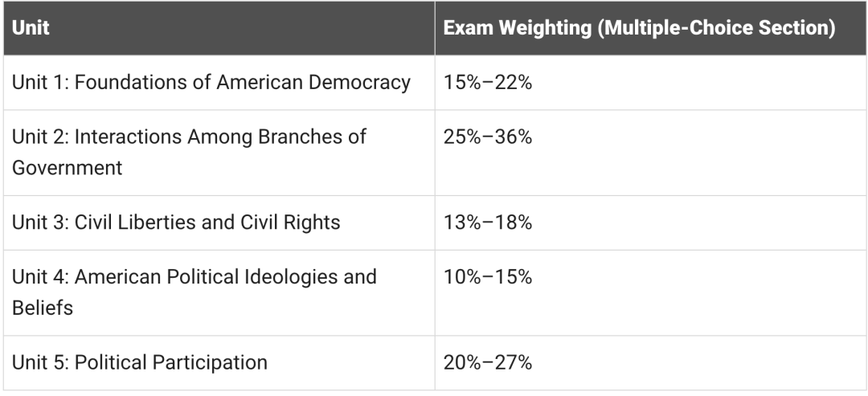Select the 25%–36% weighting value
Viewport: 868px width, 396px height.
tap(487, 137)
